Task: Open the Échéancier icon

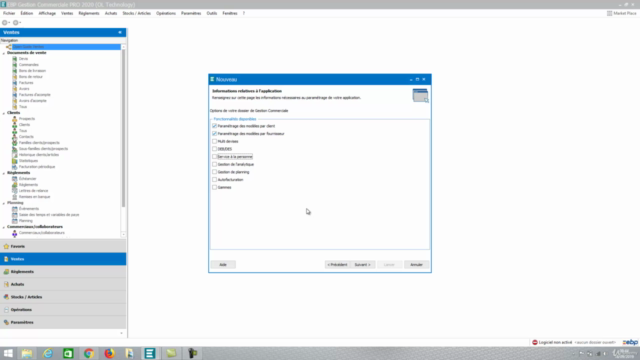Action: 15,179
